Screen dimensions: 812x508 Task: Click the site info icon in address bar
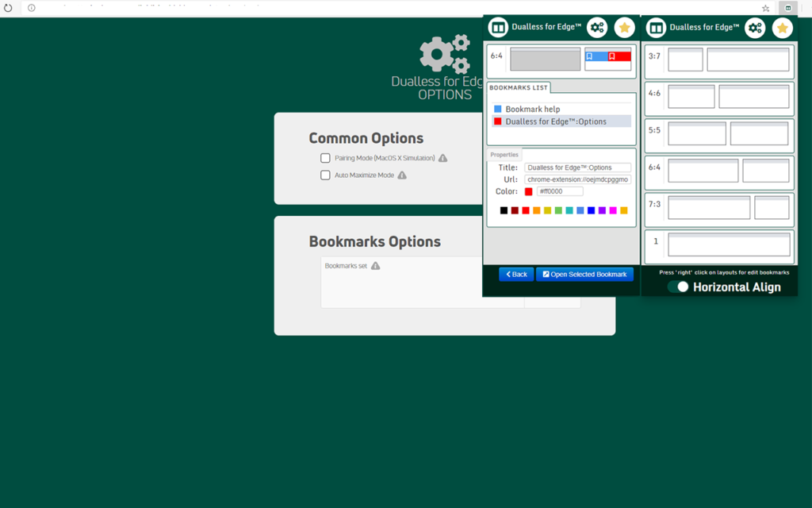(x=32, y=8)
